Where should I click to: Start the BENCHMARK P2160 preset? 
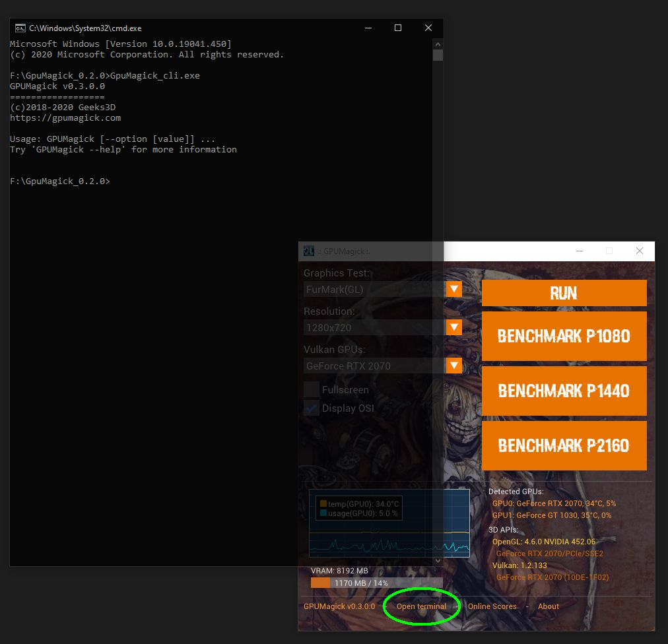coord(564,445)
